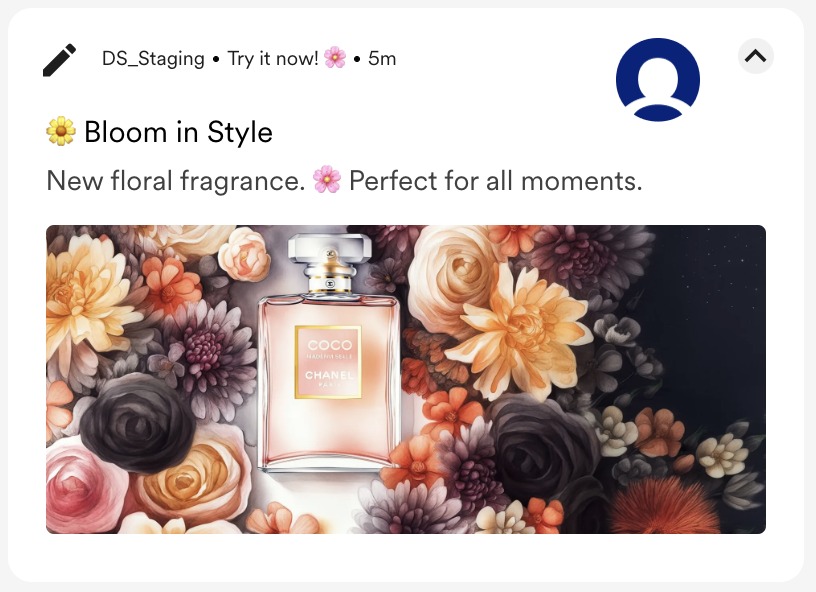
Task: Click the COCO CHANEL label on the bottle
Action: (x=328, y=362)
